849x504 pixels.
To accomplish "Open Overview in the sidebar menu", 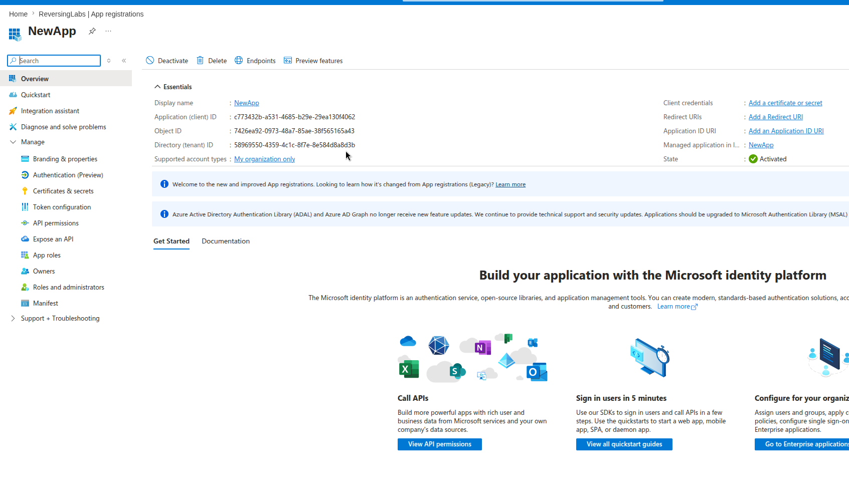I will click(66, 79).
